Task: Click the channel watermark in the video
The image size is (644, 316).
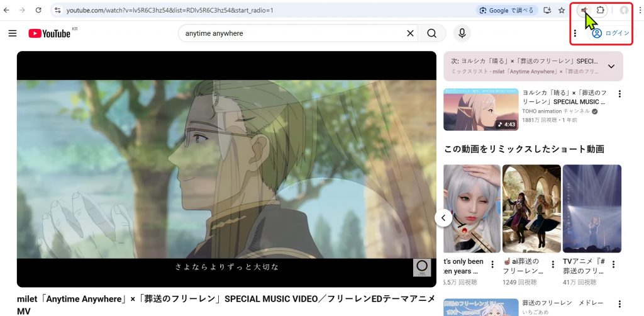Action: 422,268
